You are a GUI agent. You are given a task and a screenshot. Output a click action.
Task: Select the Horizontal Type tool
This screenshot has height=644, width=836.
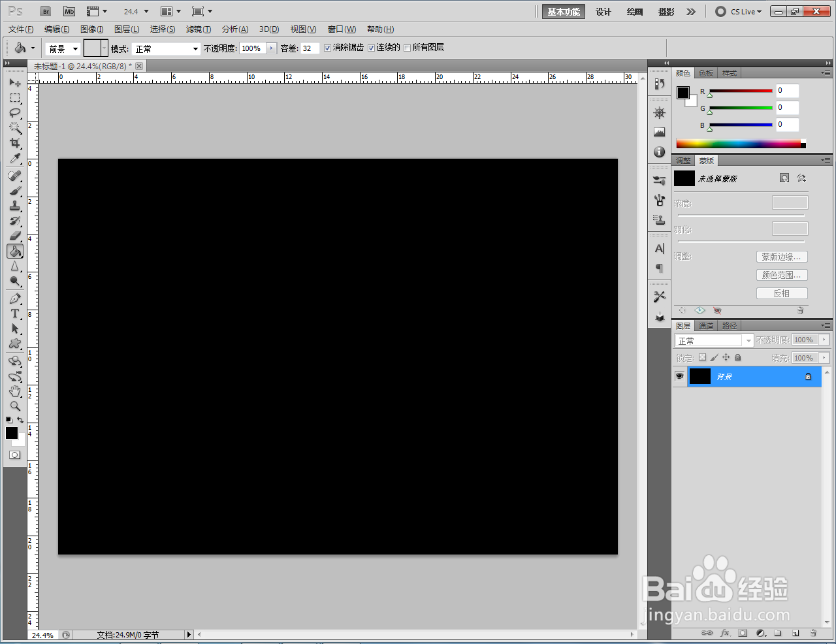15,314
